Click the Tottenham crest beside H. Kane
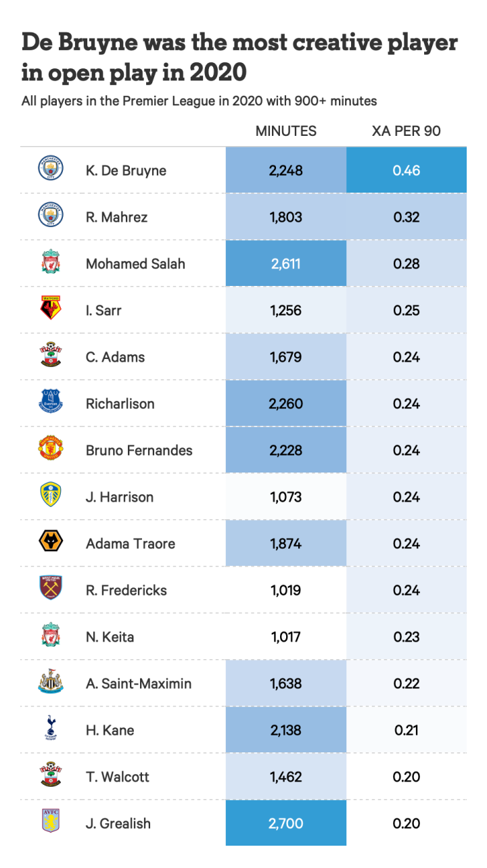The width and height of the screenshot is (487, 868). click(51, 730)
